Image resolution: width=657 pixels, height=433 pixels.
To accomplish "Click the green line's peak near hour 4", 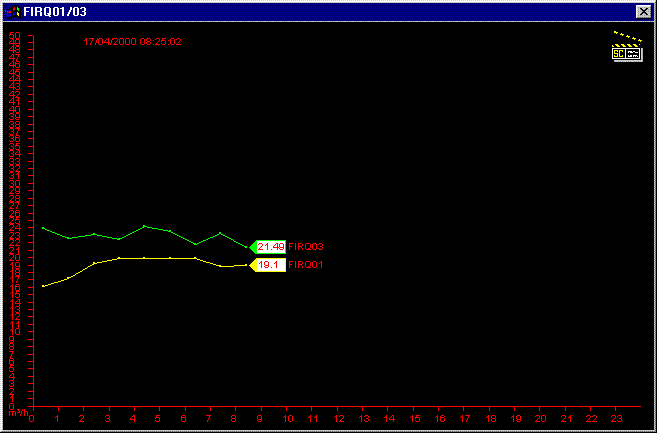I will coord(145,226).
